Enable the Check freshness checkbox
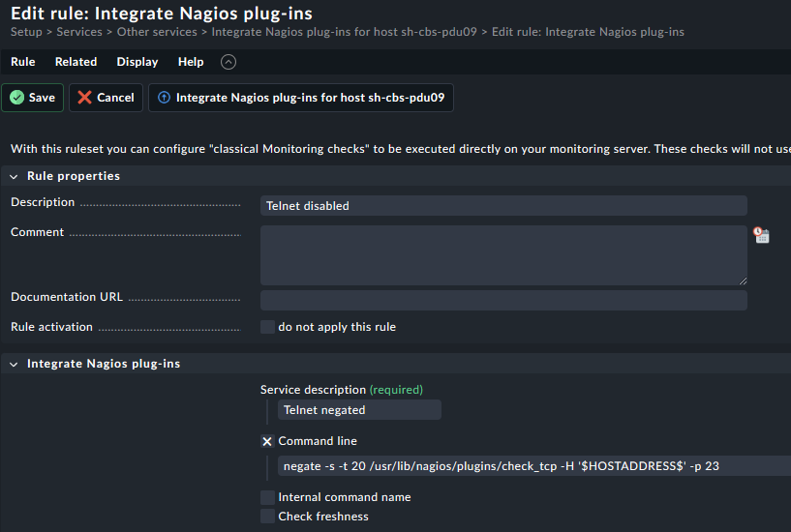The image size is (791, 532). pyautogui.click(x=267, y=517)
